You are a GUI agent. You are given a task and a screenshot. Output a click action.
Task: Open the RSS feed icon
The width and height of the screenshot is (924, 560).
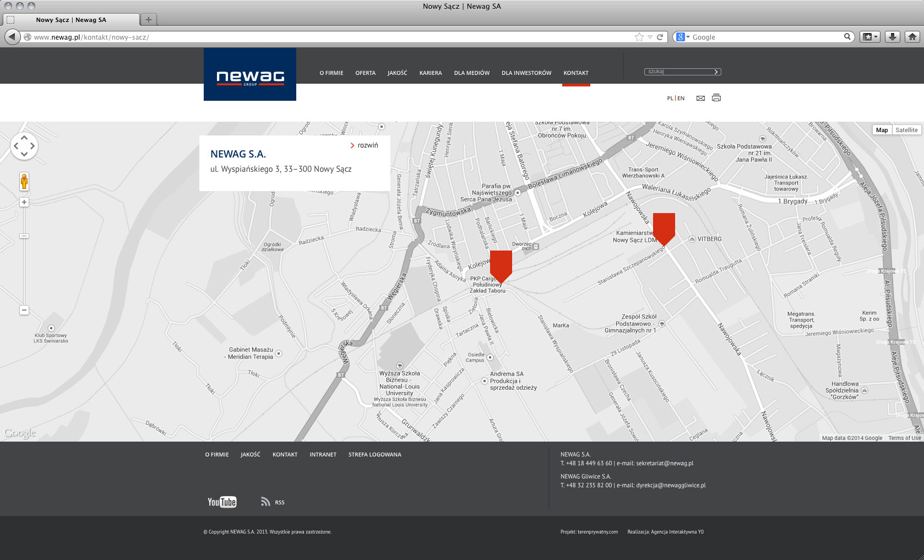pyautogui.click(x=265, y=502)
